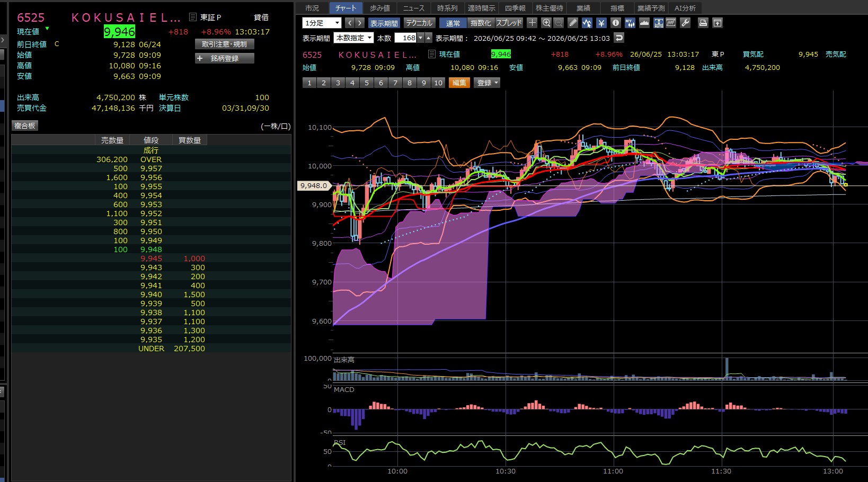
Task: Select the pencil drawing tool
Action: pyautogui.click(x=573, y=23)
